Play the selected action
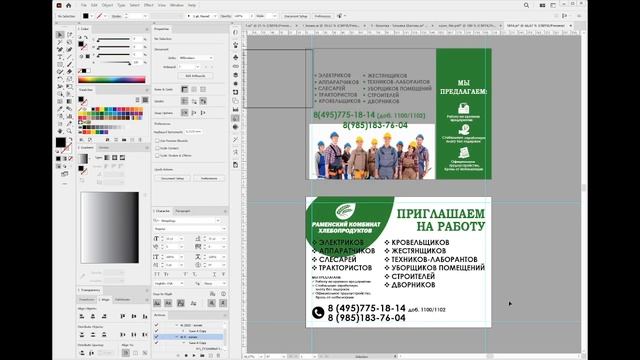The image size is (640, 360). [x=194, y=356]
